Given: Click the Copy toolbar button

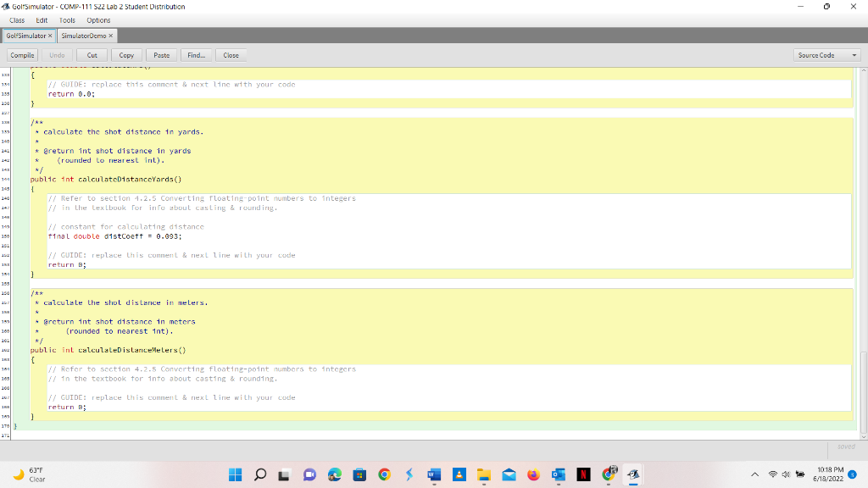Looking at the screenshot, I should (126, 55).
